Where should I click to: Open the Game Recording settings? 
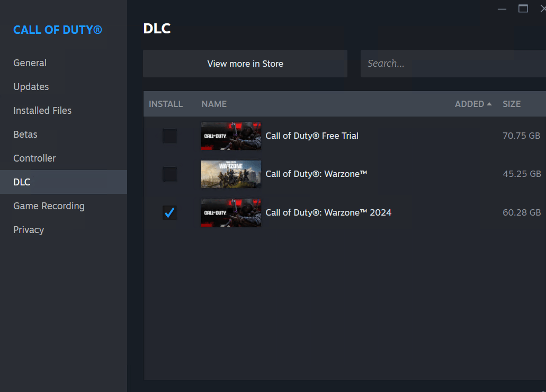click(64, 206)
